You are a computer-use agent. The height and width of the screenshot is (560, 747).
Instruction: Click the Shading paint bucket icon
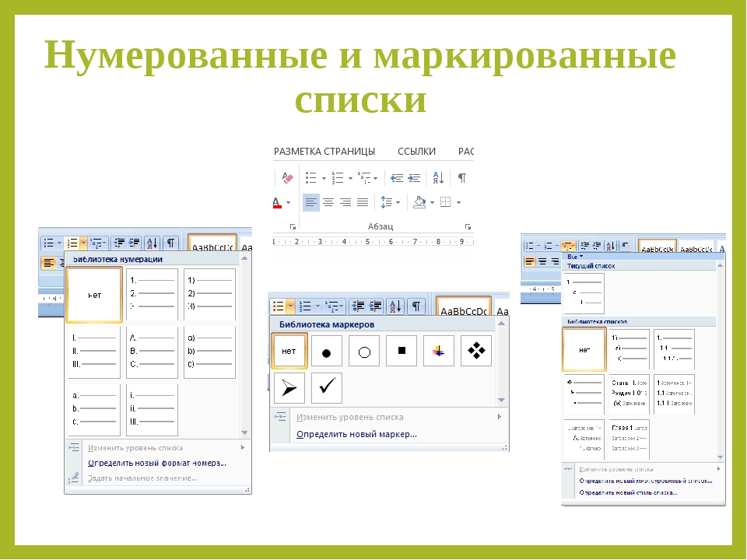(419, 202)
